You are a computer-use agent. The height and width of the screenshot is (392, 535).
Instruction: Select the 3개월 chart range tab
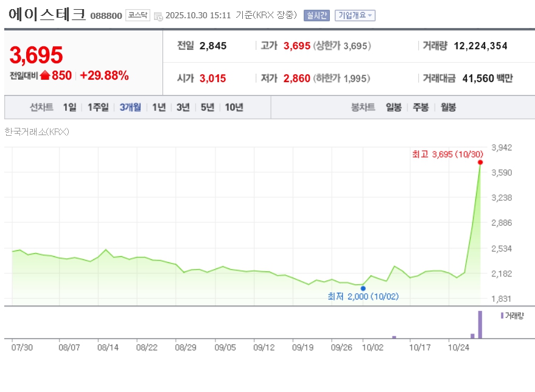tap(130, 107)
